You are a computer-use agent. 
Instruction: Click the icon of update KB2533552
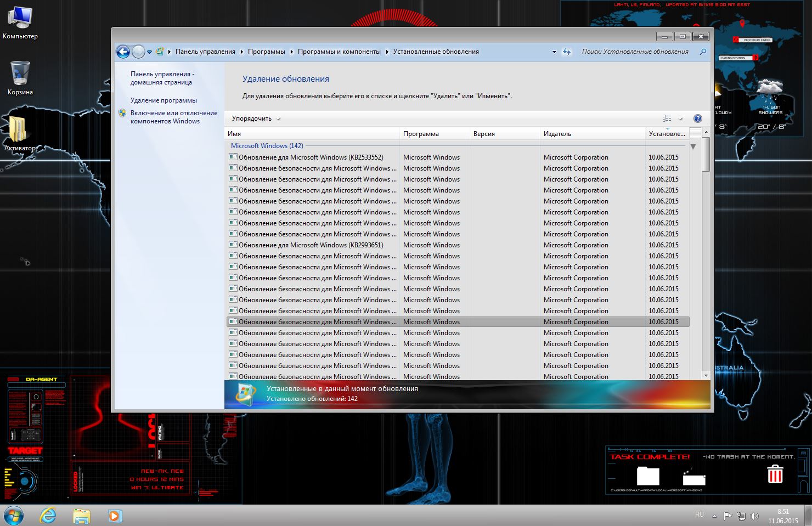coord(233,157)
